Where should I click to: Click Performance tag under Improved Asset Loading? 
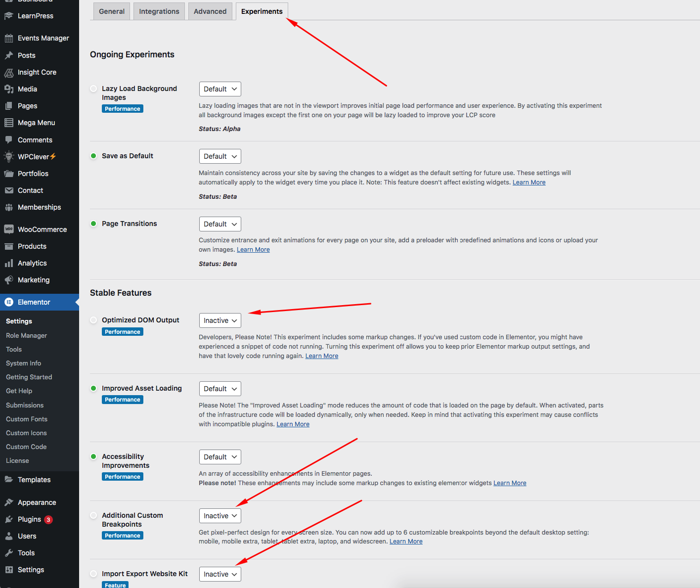point(123,400)
